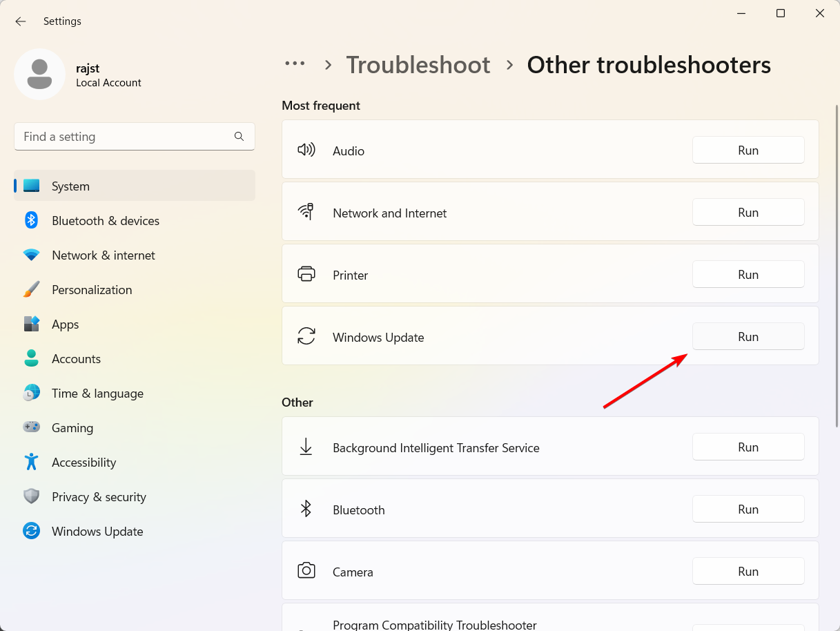The height and width of the screenshot is (631, 840).
Task: Click the Privacy & security shield icon
Action: coord(32,496)
